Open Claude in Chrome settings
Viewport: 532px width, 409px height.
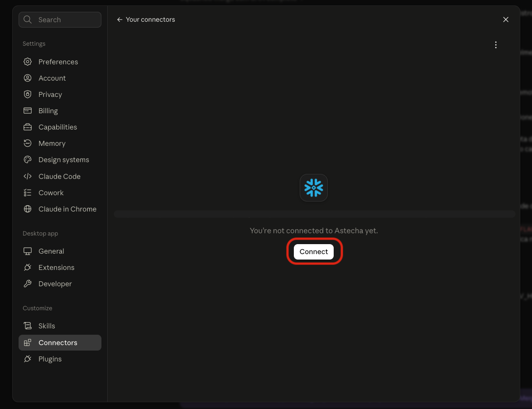coord(60,209)
